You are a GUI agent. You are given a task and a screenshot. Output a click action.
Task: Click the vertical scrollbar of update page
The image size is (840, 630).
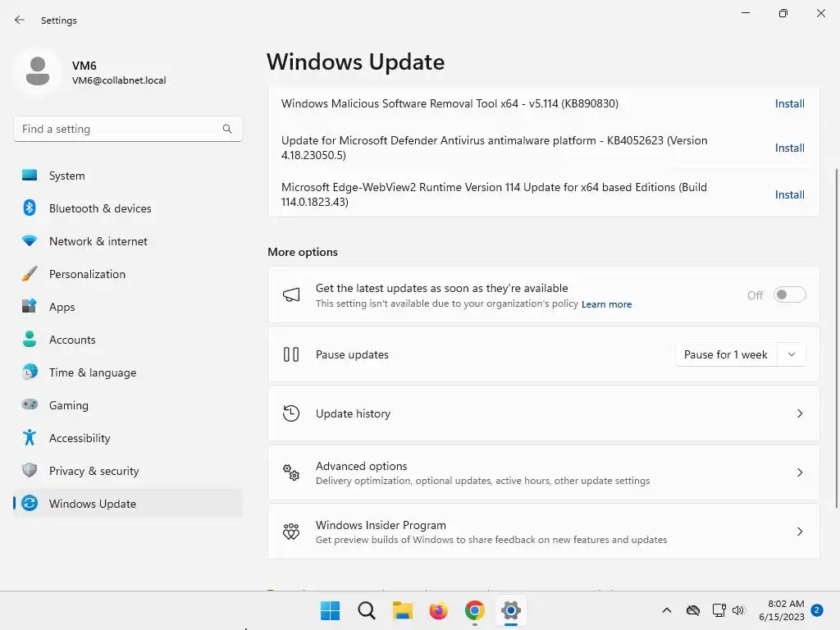pos(836,337)
